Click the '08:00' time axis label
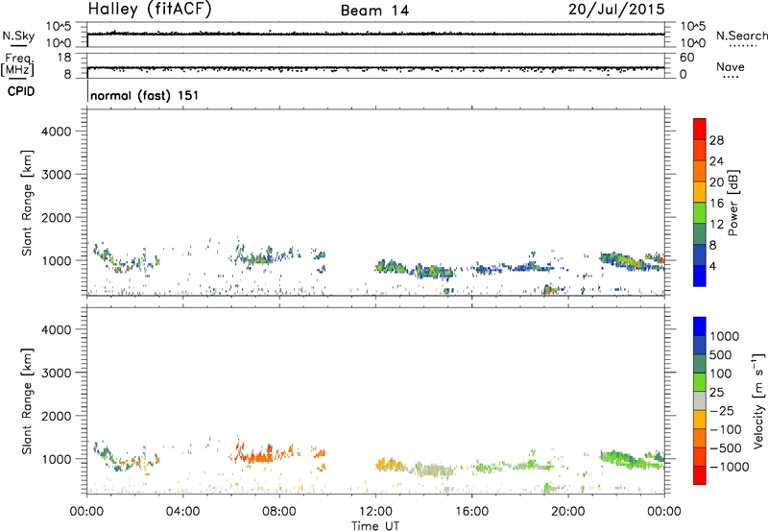The image size is (768, 532). [x=279, y=512]
